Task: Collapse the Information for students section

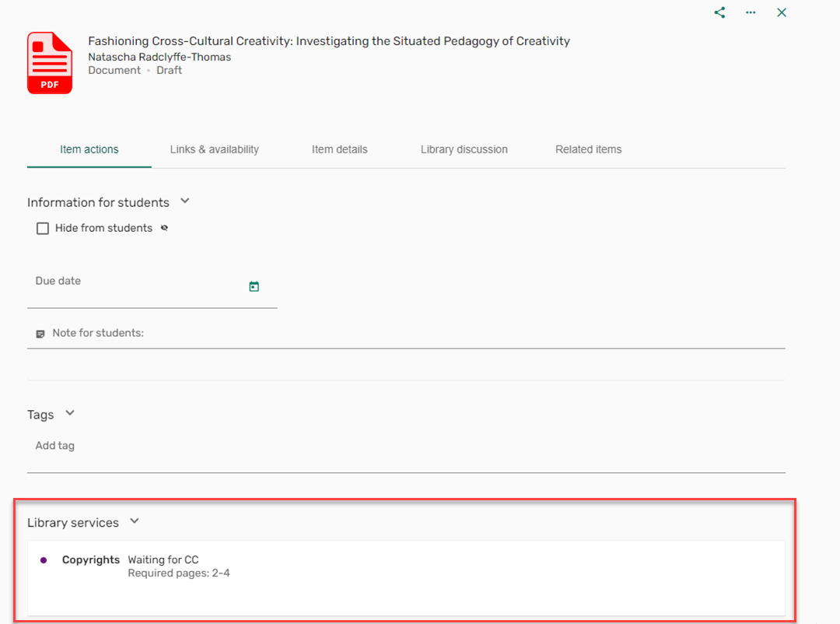Action: point(185,201)
